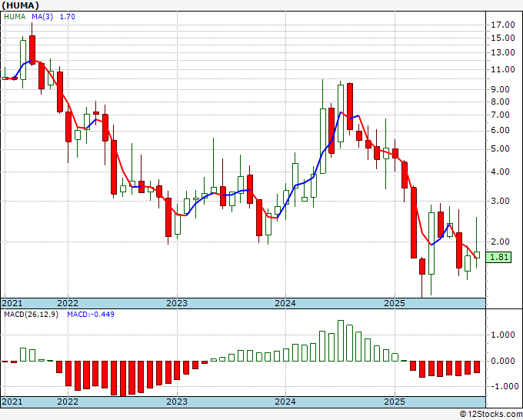Click the 11.00 price axis label

tap(503, 69)
